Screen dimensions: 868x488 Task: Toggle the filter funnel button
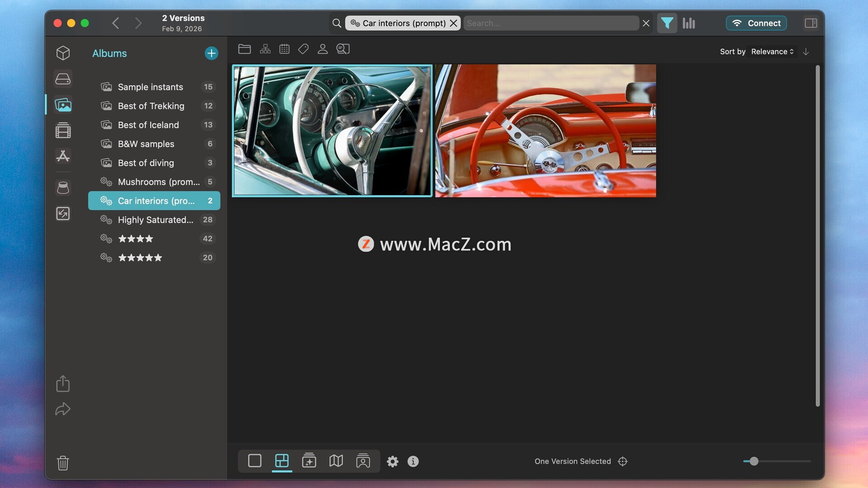pos(667,23)
